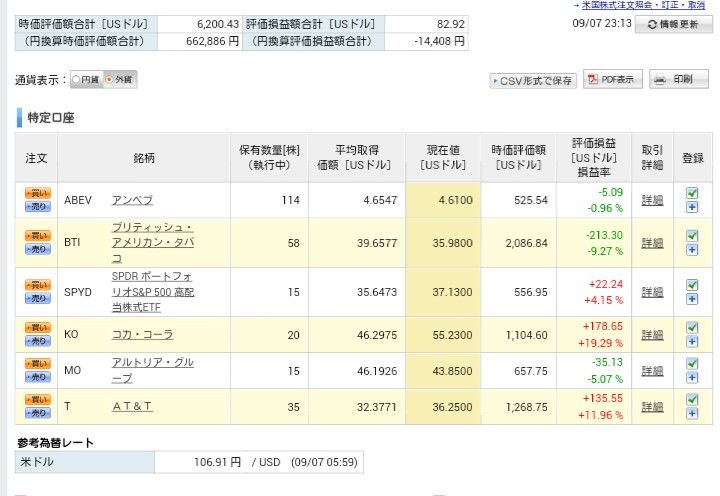Select the 円貨 currency radio button
Image resolution: width=720 pixels, height=496 pixels.
pos(76,79)
